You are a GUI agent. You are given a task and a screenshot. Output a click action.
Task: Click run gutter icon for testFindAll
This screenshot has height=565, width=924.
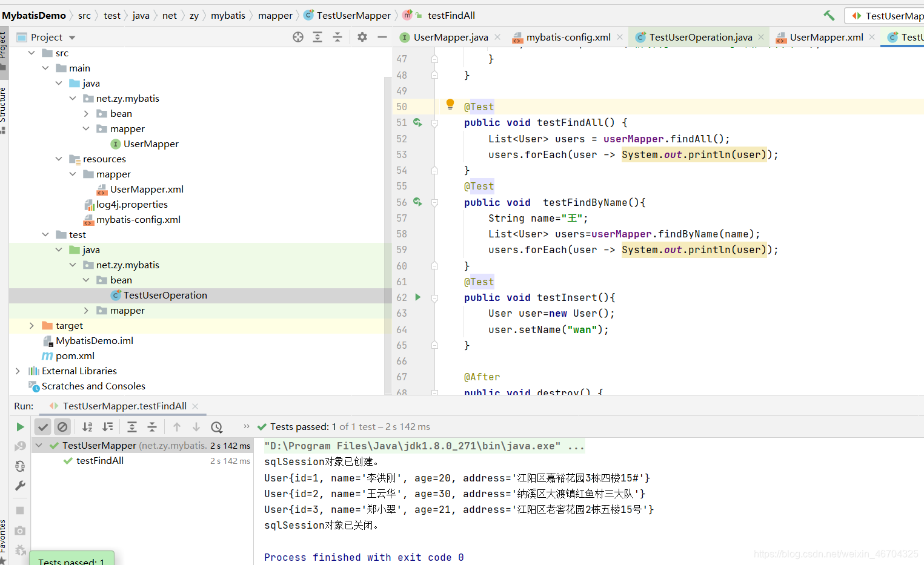(417, 122)
